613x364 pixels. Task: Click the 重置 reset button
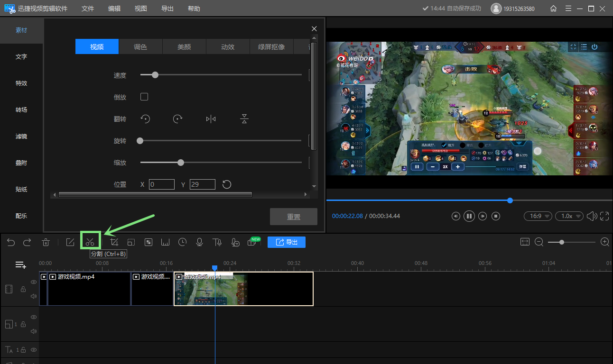click(x=294, y=217)
